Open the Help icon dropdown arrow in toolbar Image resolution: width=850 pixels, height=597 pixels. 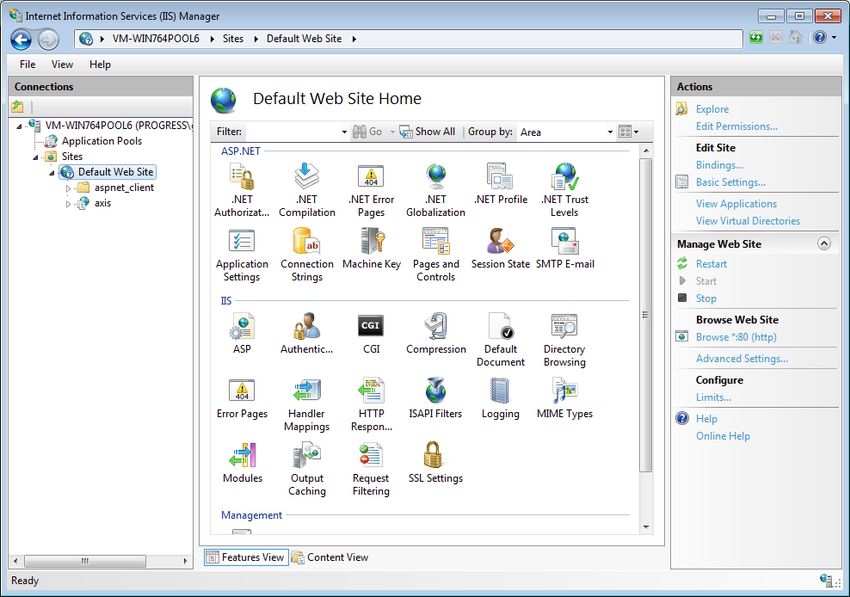(834, 37)
